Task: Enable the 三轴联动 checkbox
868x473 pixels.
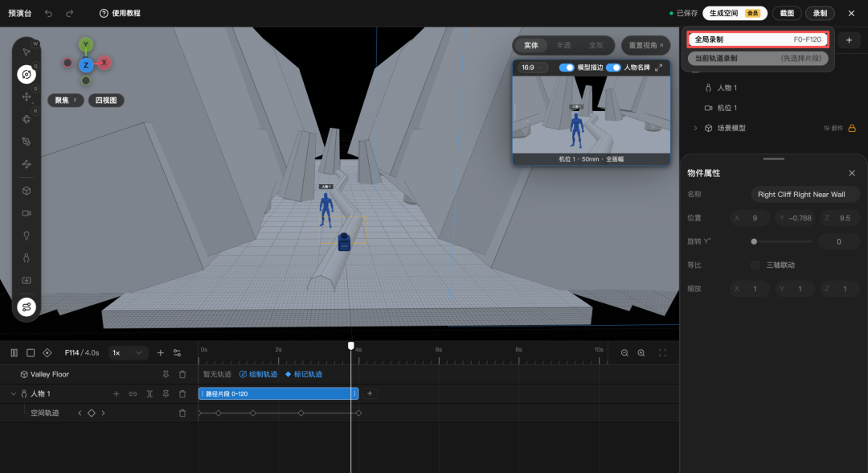Action: 755,265
